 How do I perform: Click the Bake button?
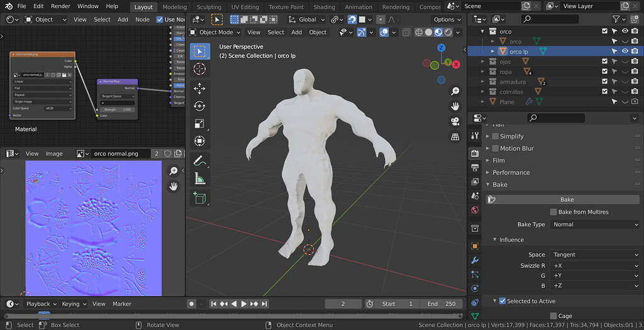point(563,199)
